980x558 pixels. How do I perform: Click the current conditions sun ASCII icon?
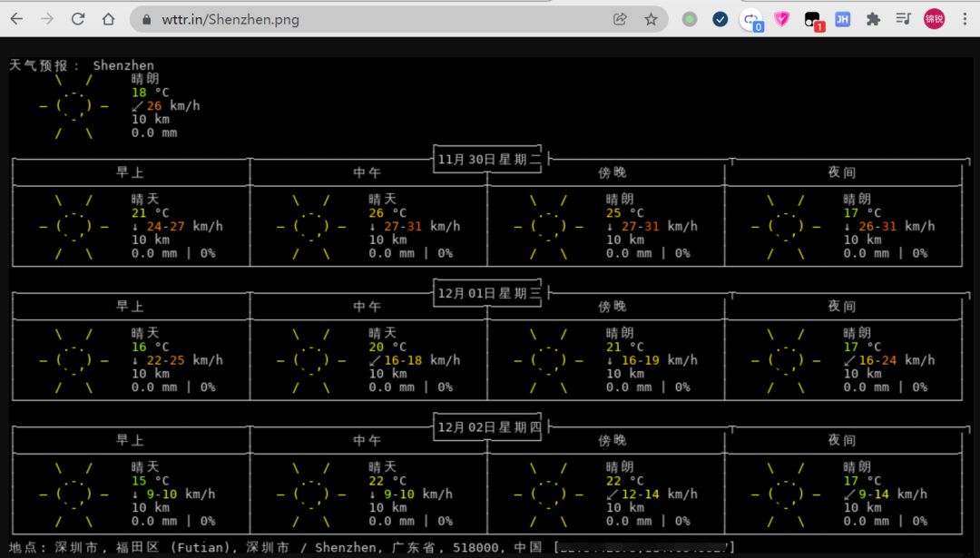pos(73,106)
